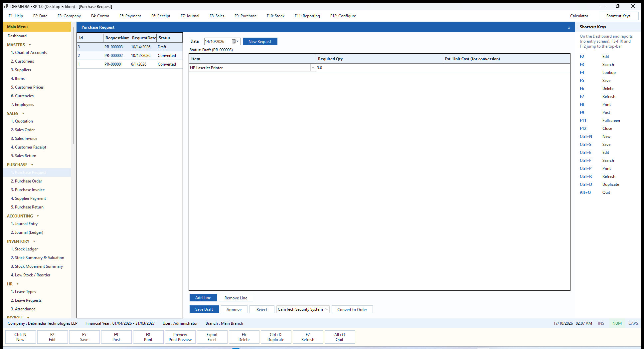The image size is (644, 349).
Task: Click Ctrl+N New bottom toolbar button
Action: point(20,337)
